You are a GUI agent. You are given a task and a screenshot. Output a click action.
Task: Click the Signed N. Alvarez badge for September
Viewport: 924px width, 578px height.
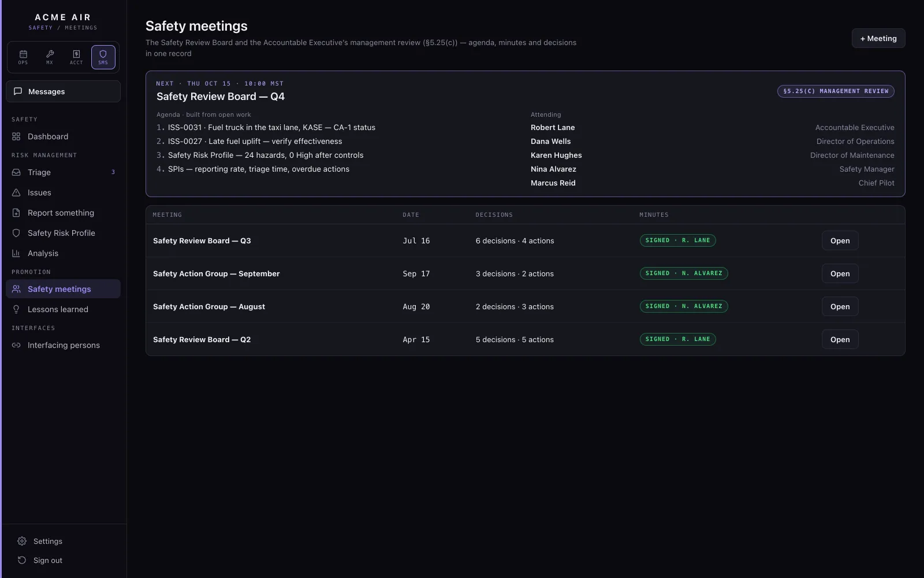point(684,273)
